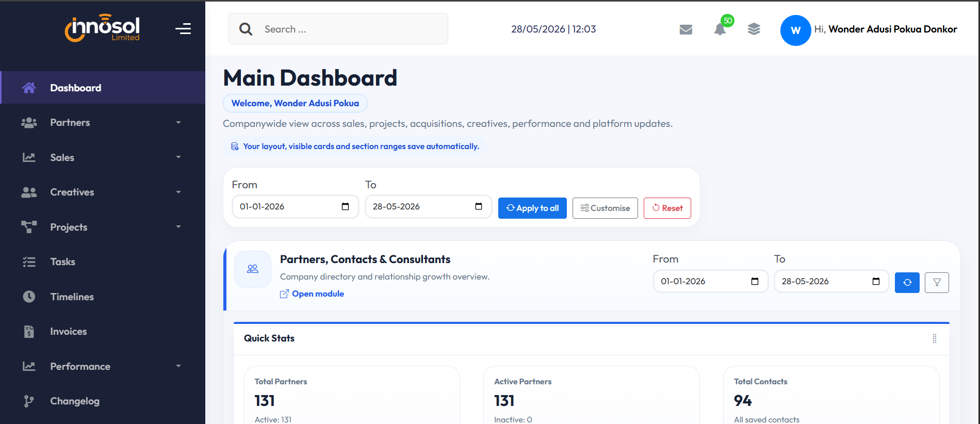This screenshot has width=980, height=424.
Task: Click the Apply to all button
Action: [532, 208]
